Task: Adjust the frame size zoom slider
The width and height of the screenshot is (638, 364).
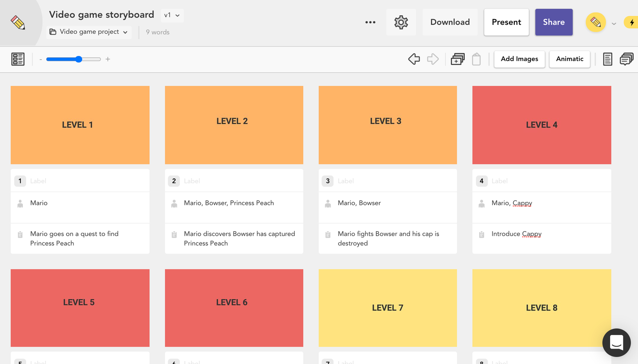Action: 79,59
